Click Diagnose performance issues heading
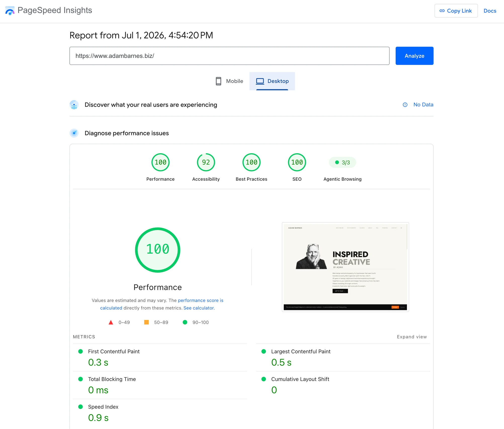504x429 pixels. 127,133
